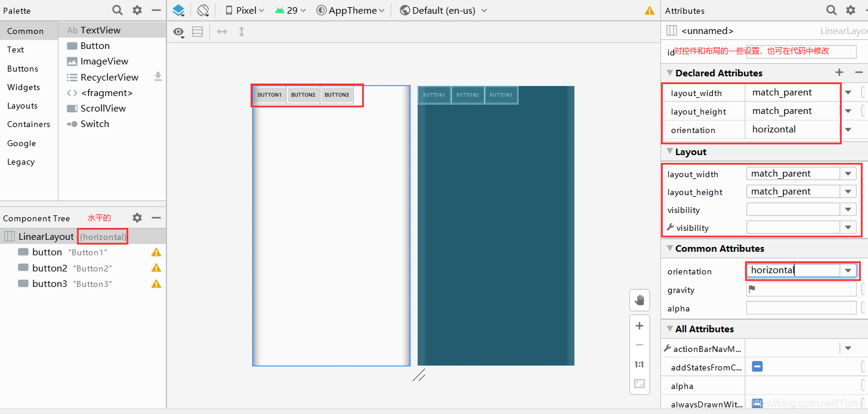
Task: Collapse Common Attributes section
Action: point(669,248)
